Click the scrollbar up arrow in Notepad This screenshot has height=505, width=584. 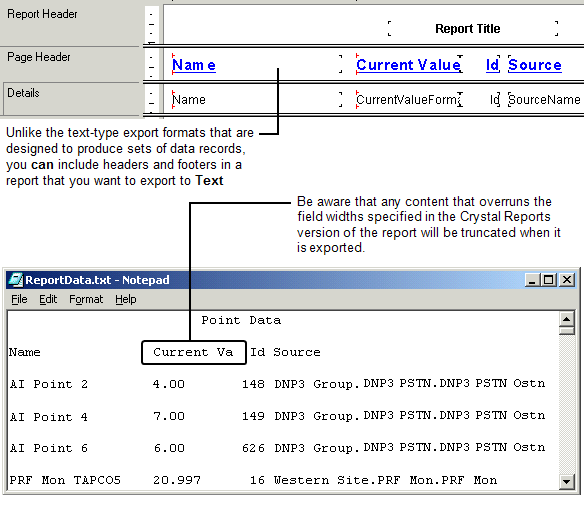click(x=566, y=319)
